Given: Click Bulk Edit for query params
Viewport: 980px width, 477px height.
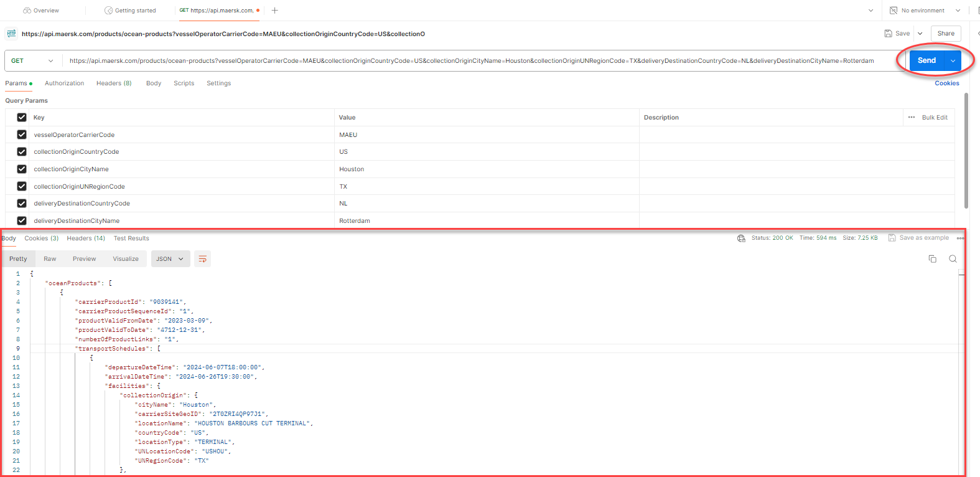Looking at the screenshot, I should [935, 118].
